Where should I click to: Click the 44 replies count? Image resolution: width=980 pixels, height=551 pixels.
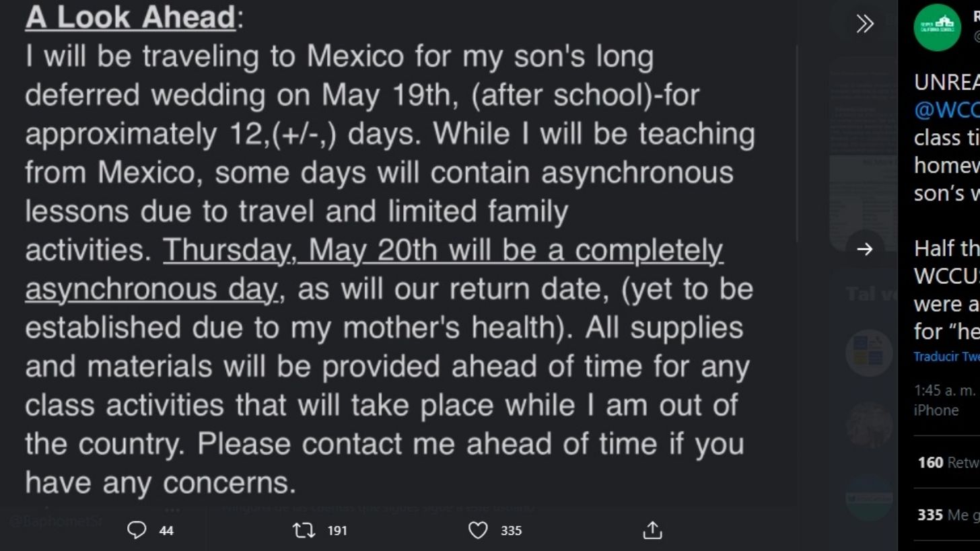pos(166,530)
